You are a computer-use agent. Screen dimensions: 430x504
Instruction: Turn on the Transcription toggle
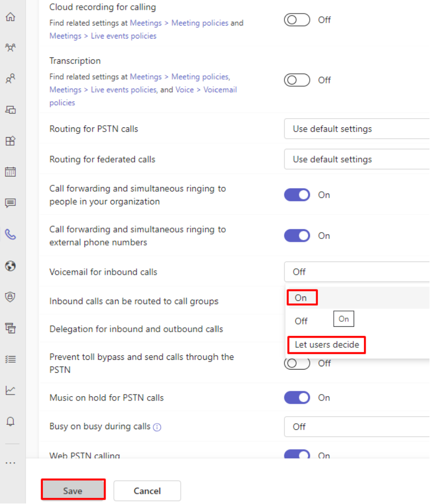coord(296,80)
